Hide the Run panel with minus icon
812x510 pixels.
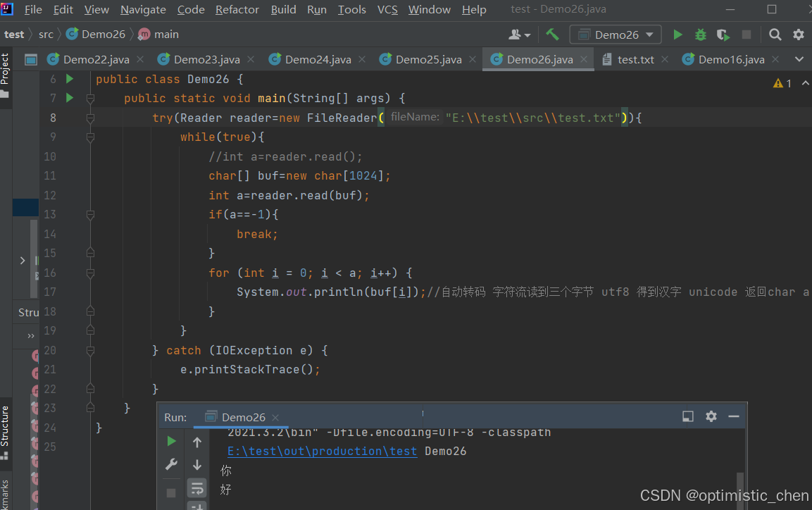(x=734, y=416)
